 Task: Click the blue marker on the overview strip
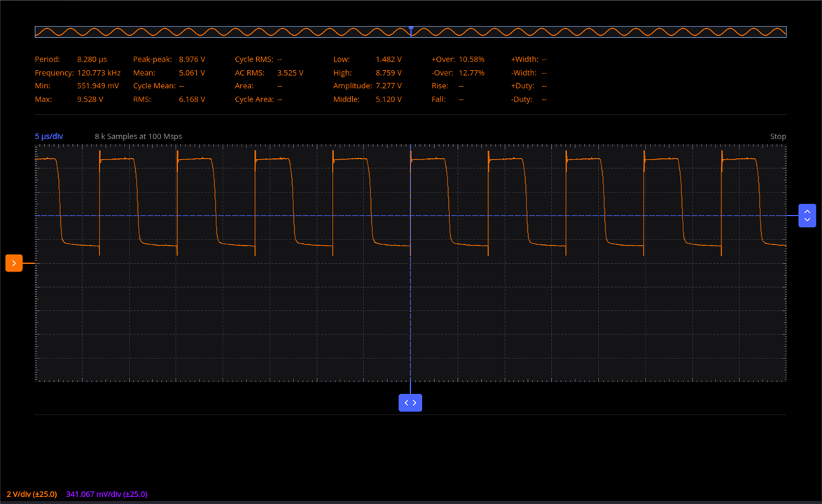click(x=411, y=29)
